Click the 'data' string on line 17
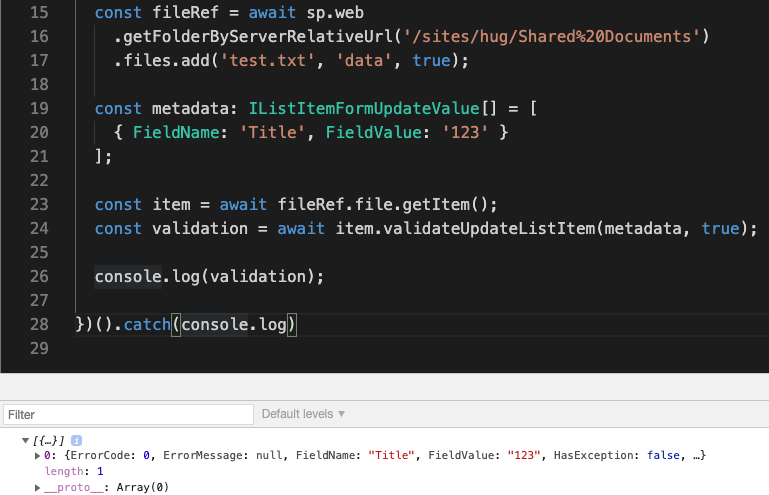 363,60
